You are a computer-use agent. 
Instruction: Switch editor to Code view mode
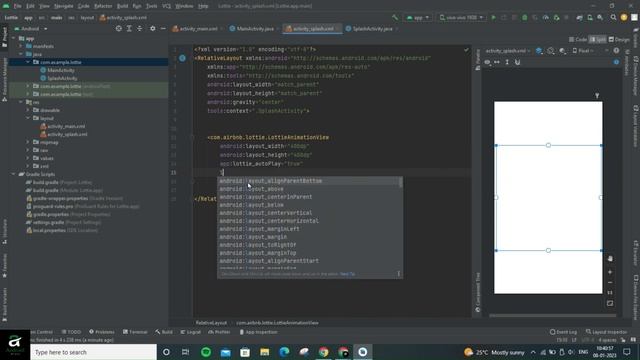click(578, 40)
